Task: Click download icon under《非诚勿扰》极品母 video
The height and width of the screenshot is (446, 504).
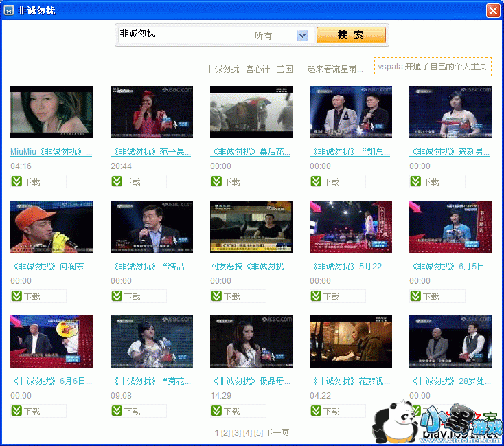Action: coord(217,410)
